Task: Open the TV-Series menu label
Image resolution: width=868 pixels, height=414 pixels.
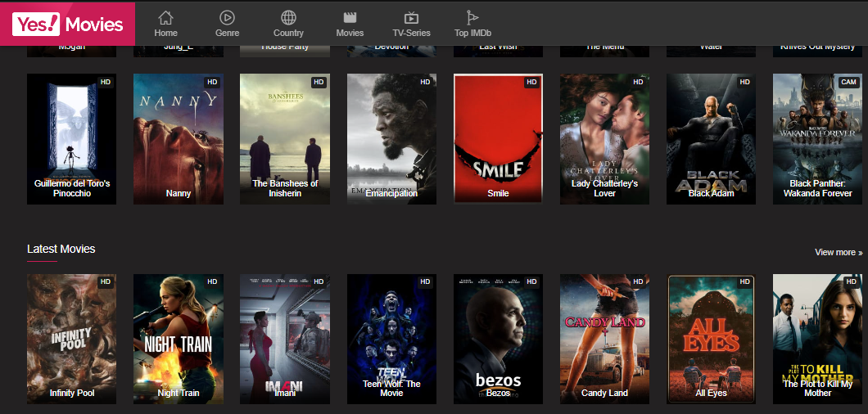Action: [411, 33]
